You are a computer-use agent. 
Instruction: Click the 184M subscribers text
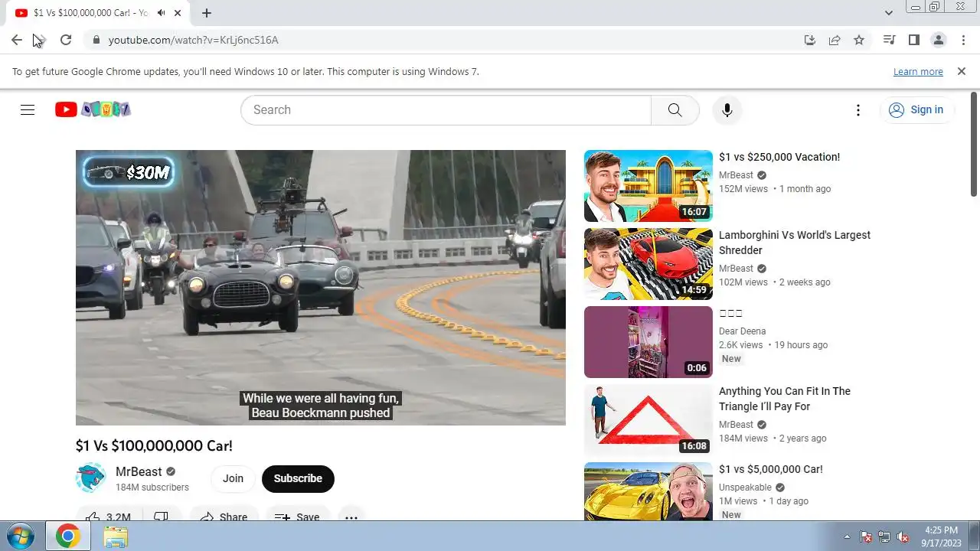(x=152, y=487)
